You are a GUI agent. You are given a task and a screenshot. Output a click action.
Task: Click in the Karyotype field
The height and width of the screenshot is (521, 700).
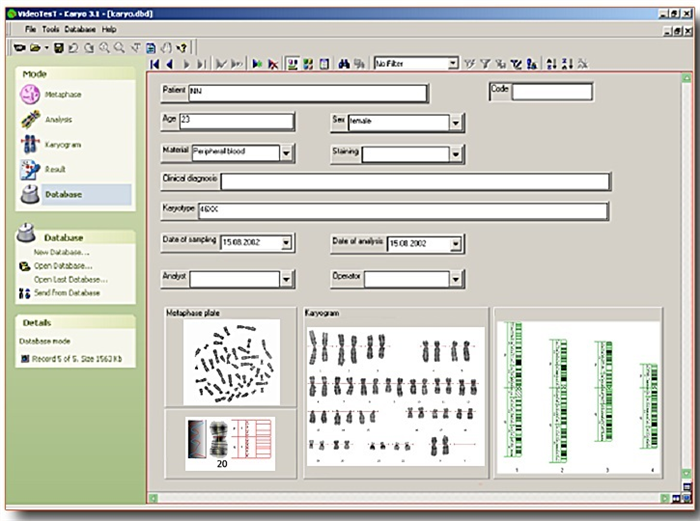tap(403, 211)
